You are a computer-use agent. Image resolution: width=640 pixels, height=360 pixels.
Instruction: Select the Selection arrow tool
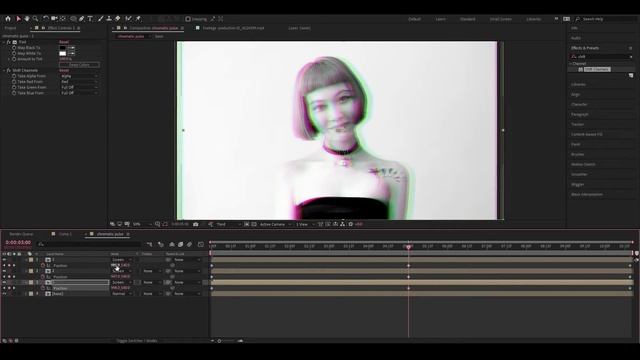tap(18, 19)
